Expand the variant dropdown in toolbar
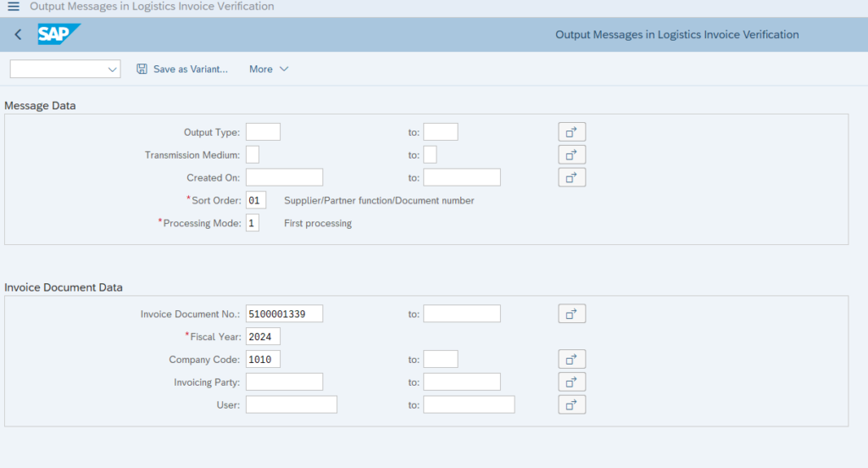868x468 pixels. pyautogui.click(x=113, y=70)
